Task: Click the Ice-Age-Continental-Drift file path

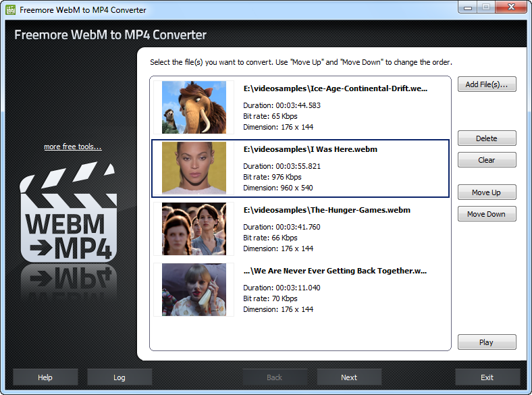Action: (336, 88)
